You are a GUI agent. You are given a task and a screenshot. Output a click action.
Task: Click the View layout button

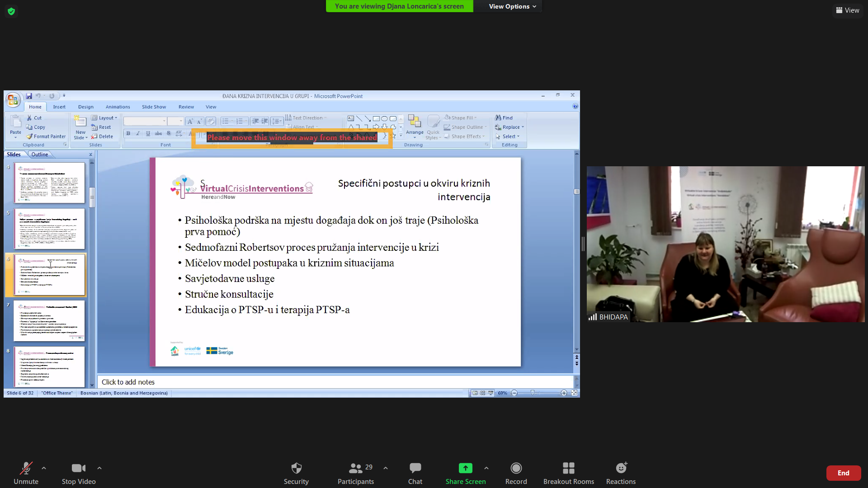(x=848, y=10)
